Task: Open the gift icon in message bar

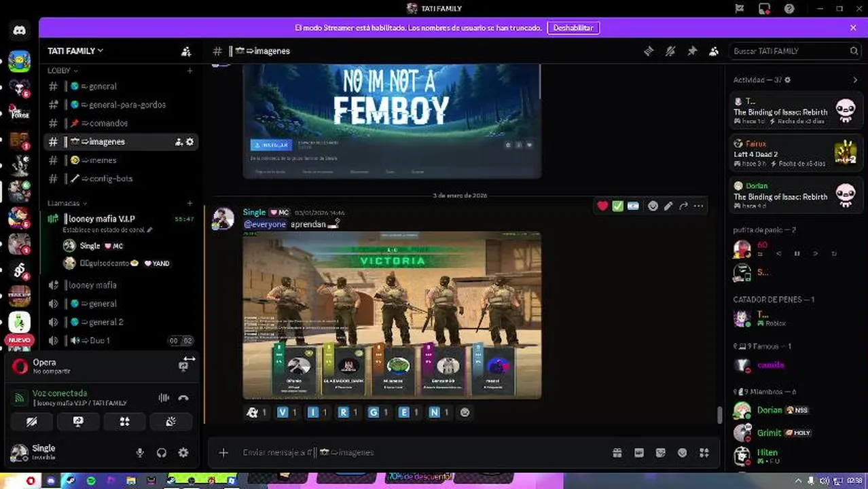Action: [617, 452]
